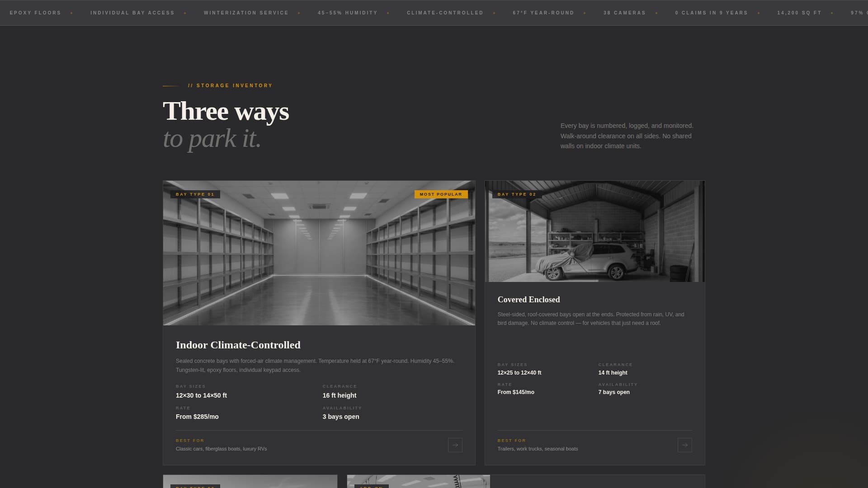Click the 'Steel-sided, roof-covered bays' description text

tap(591, 319)
